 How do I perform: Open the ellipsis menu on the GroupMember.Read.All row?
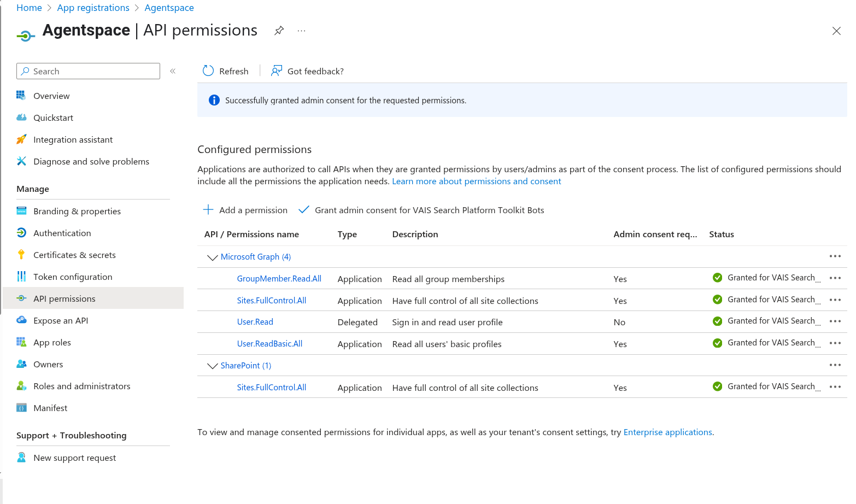click(835, 278)
